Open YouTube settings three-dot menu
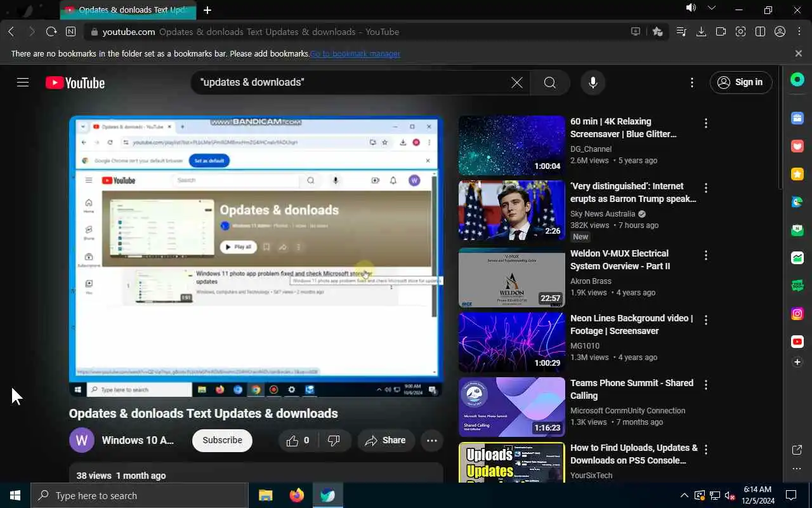Image resolution: width=812 pixels, height=508 pixels. click(692, 83)
